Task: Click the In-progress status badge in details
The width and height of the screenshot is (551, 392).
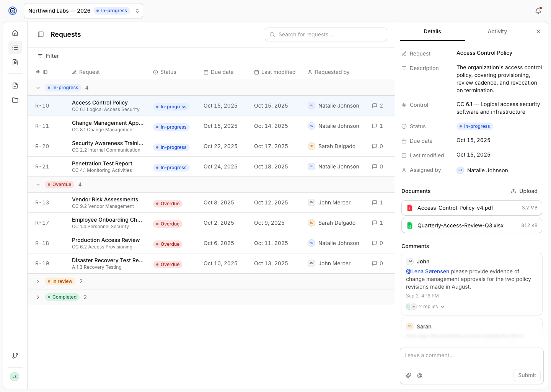Action: pyautogui.click(x=475, y=126)
